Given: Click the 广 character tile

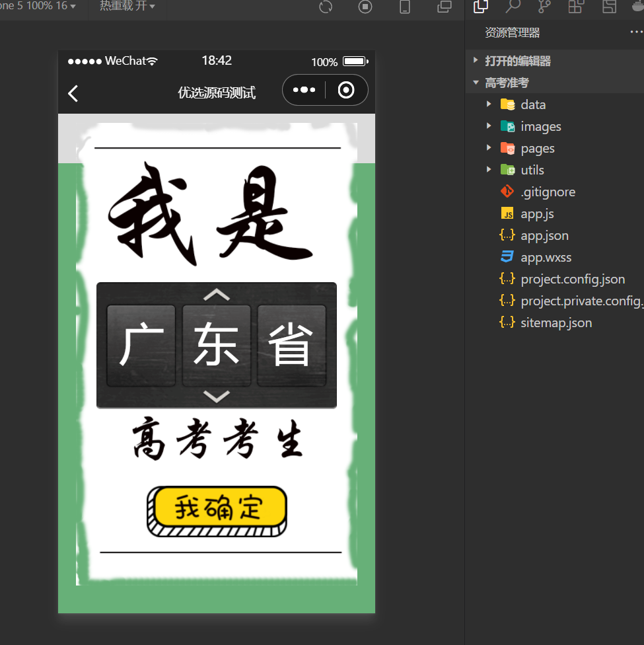Looking at the screenshot, I should pyautogui.click(x=141, y=345).
